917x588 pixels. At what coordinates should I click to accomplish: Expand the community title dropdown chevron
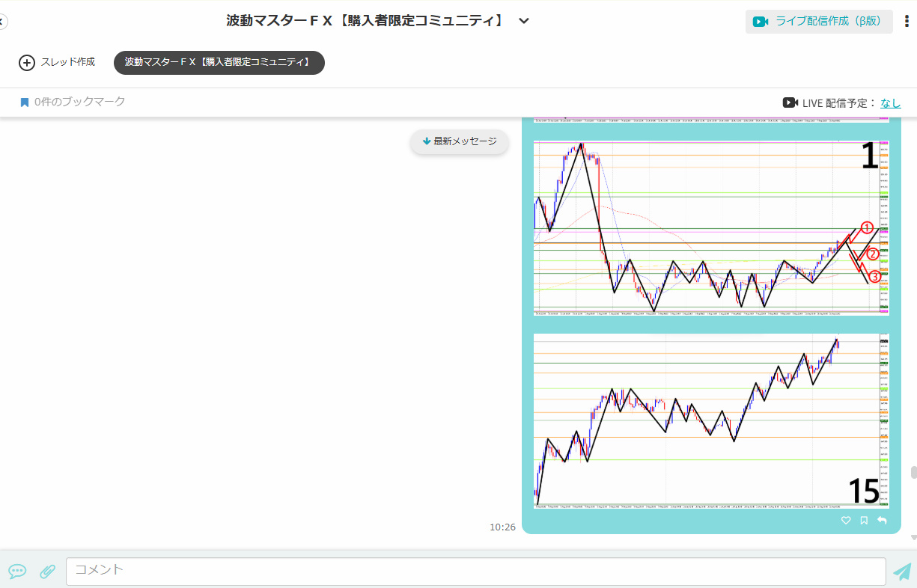(x=524, y=21)
